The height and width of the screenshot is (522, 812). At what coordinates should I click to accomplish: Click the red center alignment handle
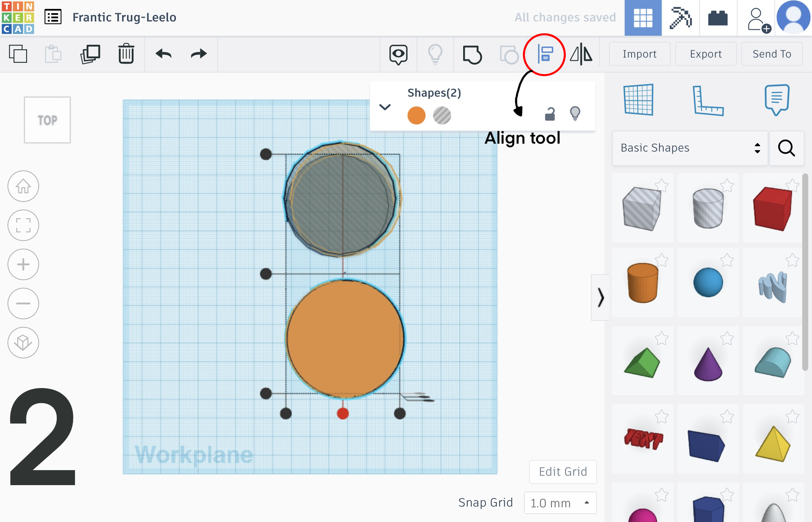pyautogui.click(x=342, y=414)
